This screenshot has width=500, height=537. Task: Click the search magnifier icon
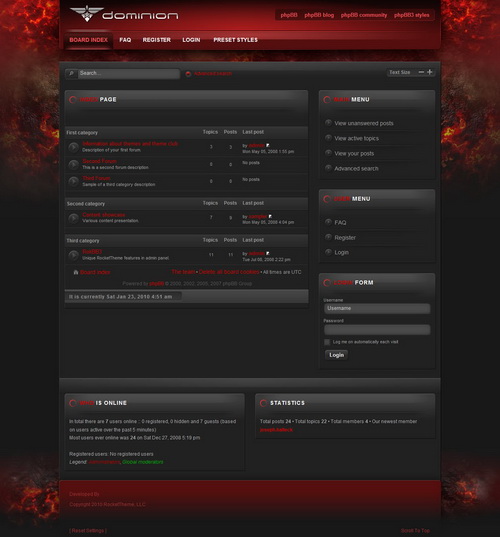pyautogui.click(x=72, y=73)
